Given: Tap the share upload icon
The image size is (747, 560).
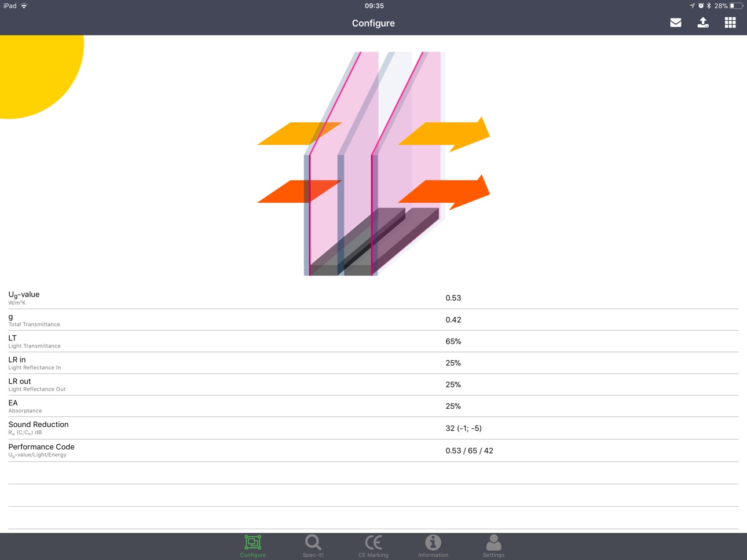Looking at the screenshot, I should pyautogui.click(x=703, y=23).
